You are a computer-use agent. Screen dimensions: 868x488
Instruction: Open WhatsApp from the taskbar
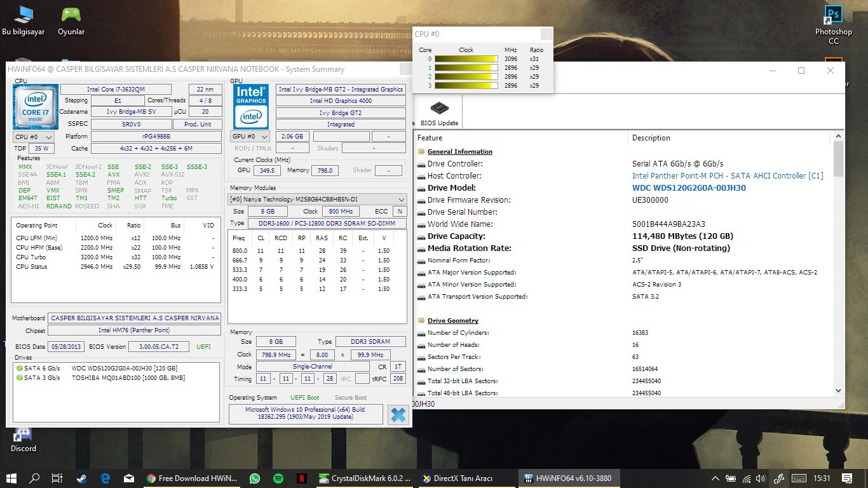[255, 478]
